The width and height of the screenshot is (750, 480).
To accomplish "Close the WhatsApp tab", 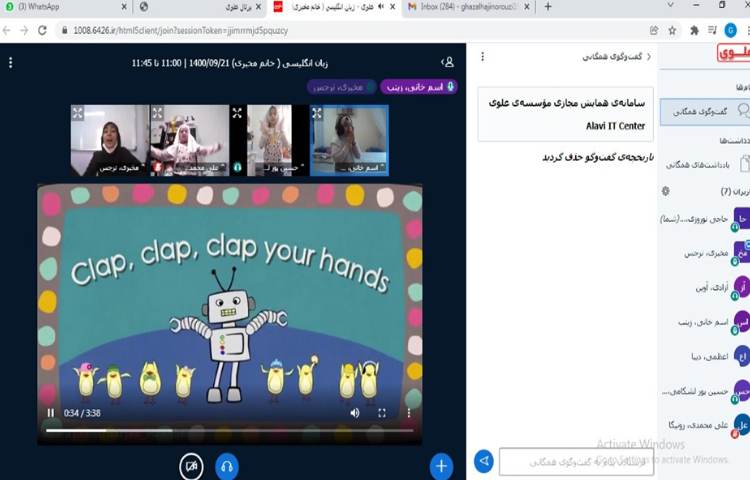I will (x=124, y=7).
